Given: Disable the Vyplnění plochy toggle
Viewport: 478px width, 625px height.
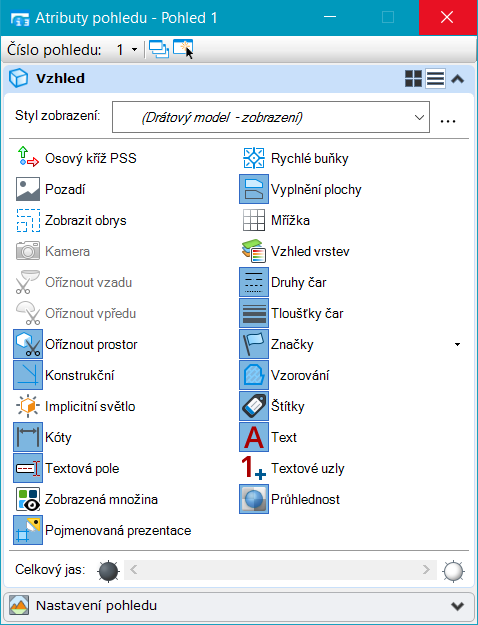Looking at the screenshot, I should [254, 189].
